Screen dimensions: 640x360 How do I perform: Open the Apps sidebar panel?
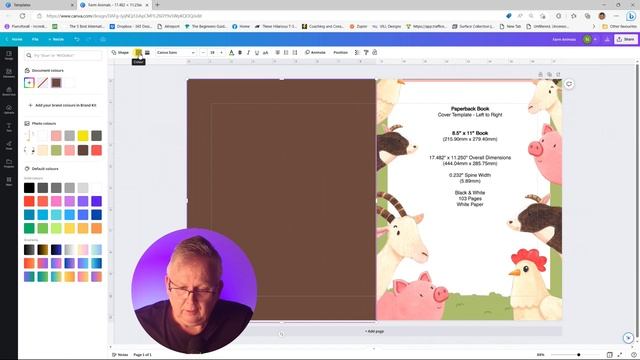click(9, 181)
